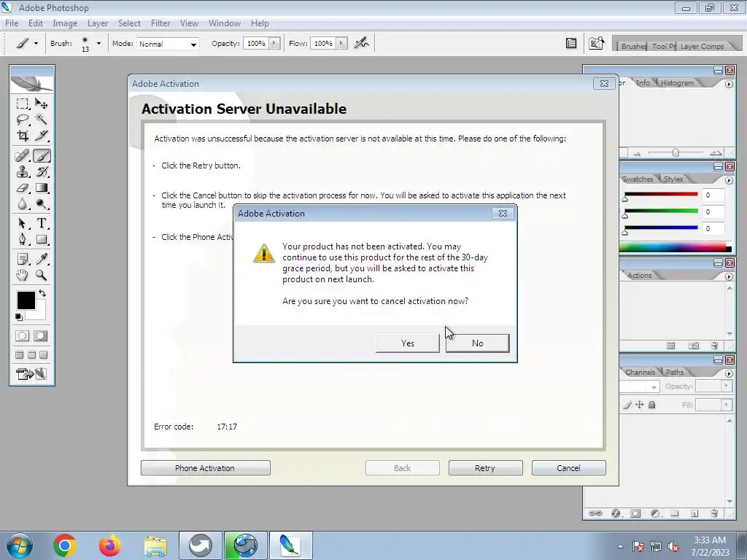Open the Brush preset picker arrow
The image size is (747, 560).
click(x=98, y=43)
